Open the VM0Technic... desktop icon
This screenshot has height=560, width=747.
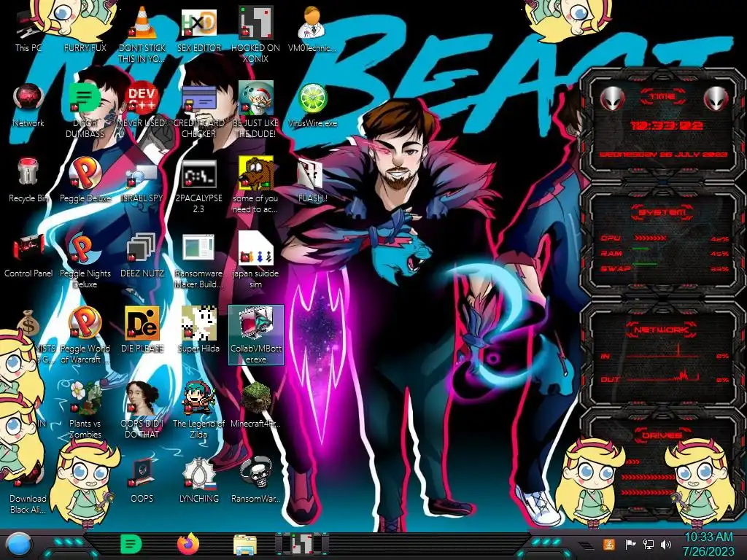coord(312,28)
